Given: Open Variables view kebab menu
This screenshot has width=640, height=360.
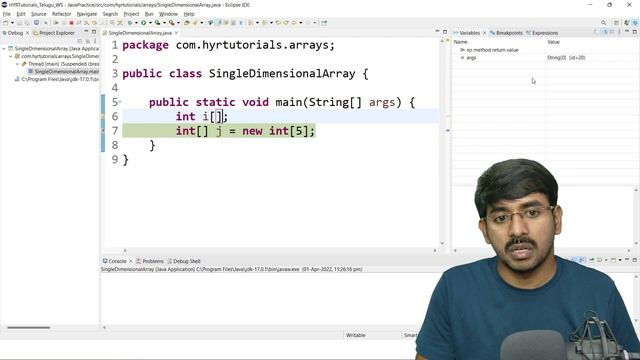Looking at the screenshot, I should click(619, 31).
